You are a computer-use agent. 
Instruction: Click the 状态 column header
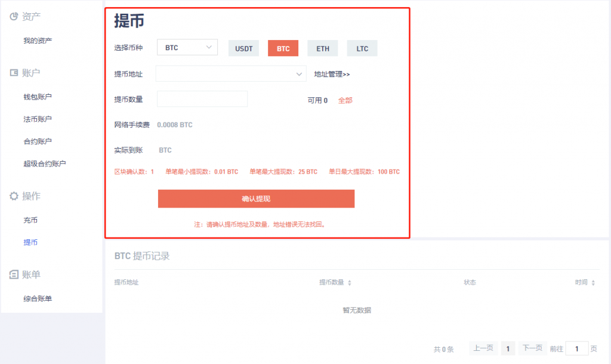click(470, 282)
